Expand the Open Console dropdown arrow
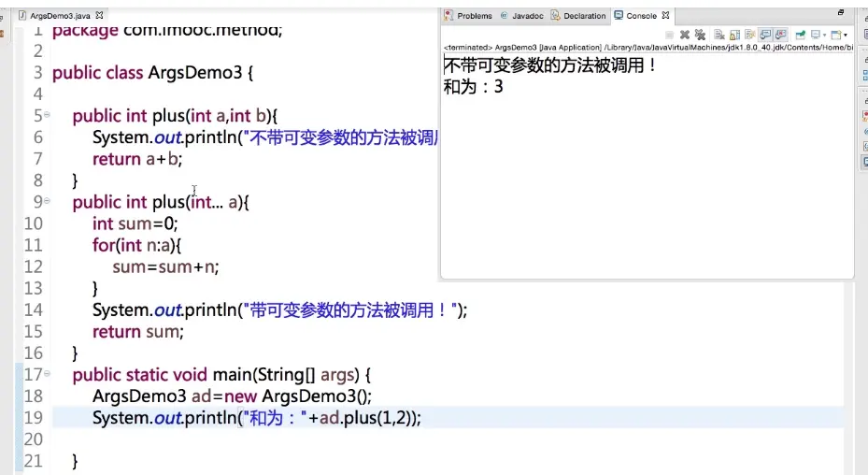Image resolution: width=868 pixels, height=475 pixels. [846, 35]
